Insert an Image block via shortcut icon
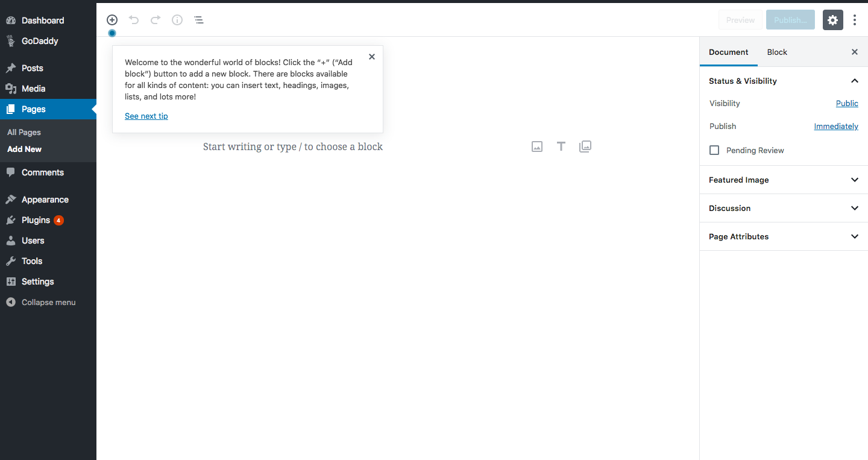Viewport: 868px width, 460px height. pos(537,147)
